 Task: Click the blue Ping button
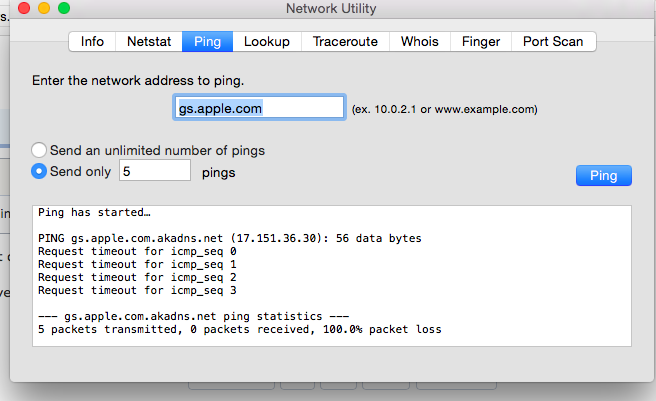click(x=604, y=175)
